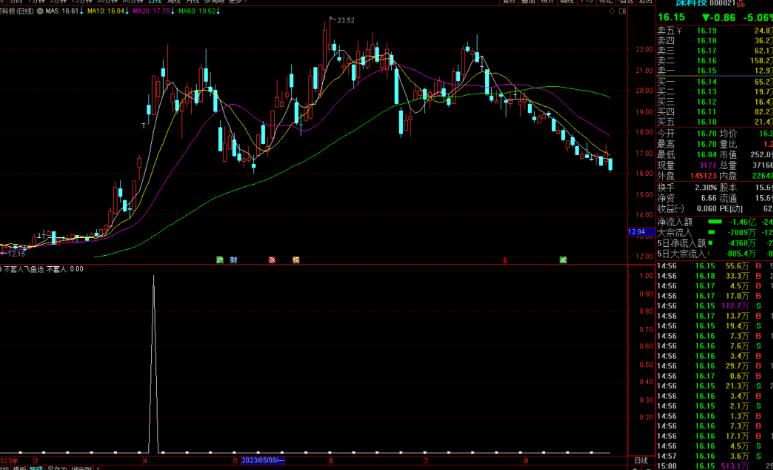
Task: Click the 买一 16.14 bid row
Action: click(x=715, y=81)
